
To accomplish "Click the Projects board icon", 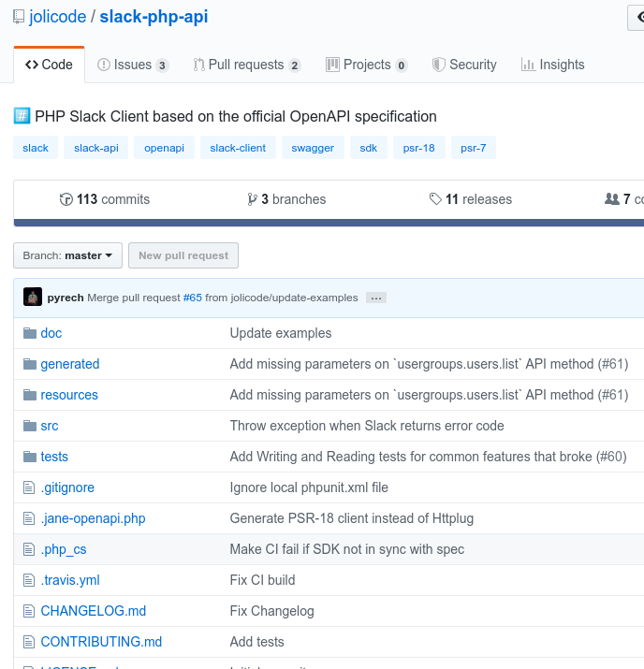I will pyautogui.click(x=332, y=65).
